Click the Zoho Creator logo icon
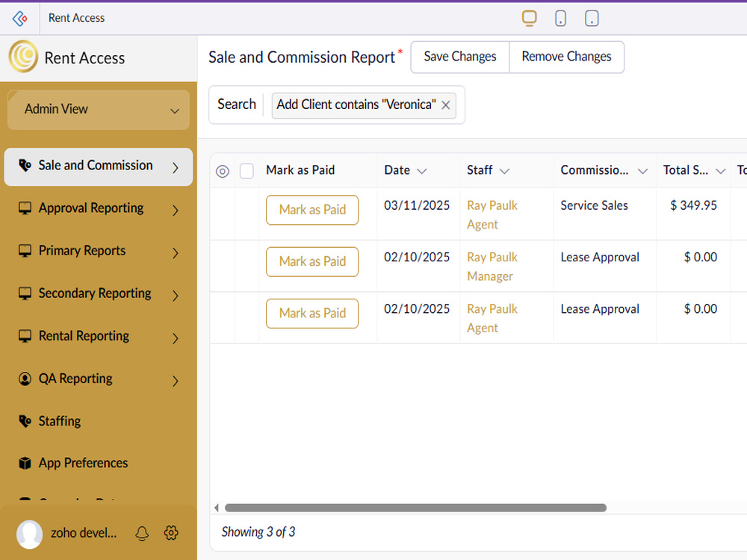 pos(19,18)
